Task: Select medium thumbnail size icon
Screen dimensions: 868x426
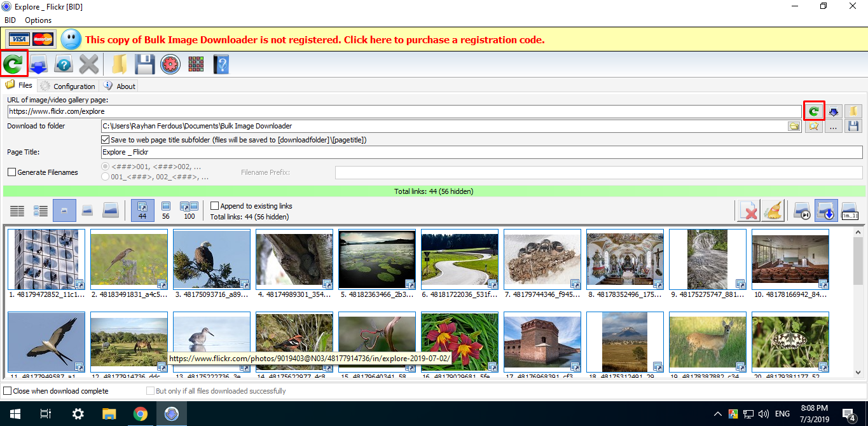Action: pyautogui.click(x=88, y=210)
